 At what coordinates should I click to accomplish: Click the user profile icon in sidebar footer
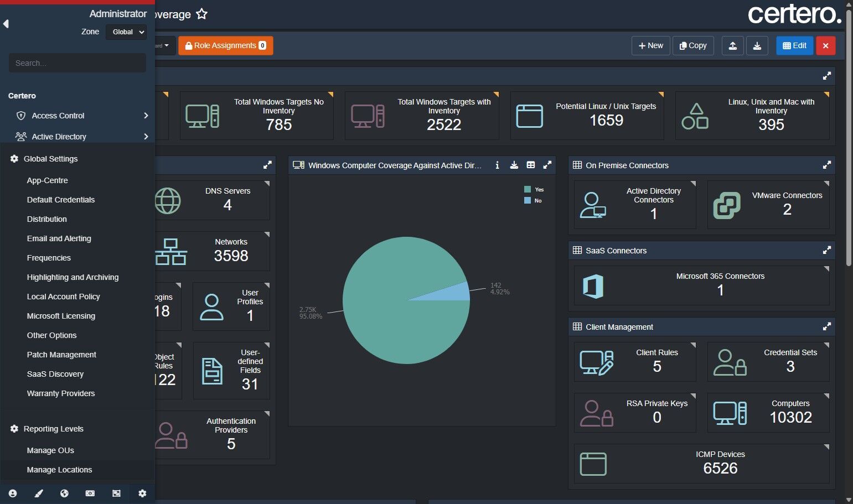point(13,493)
